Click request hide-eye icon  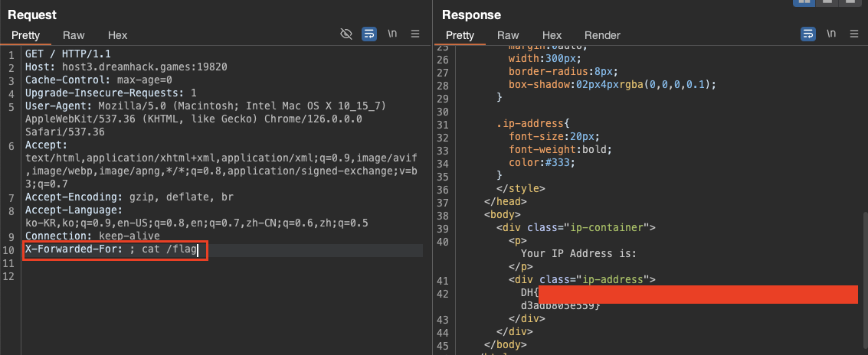tap(346, 34)
